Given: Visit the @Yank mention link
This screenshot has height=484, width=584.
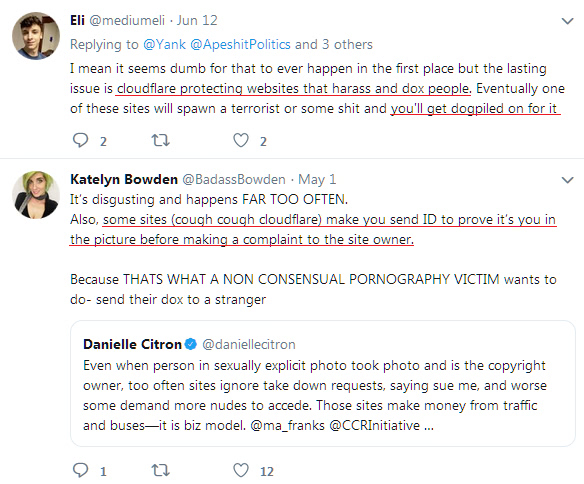Looking at the screenshot, I should coord(164,44).
